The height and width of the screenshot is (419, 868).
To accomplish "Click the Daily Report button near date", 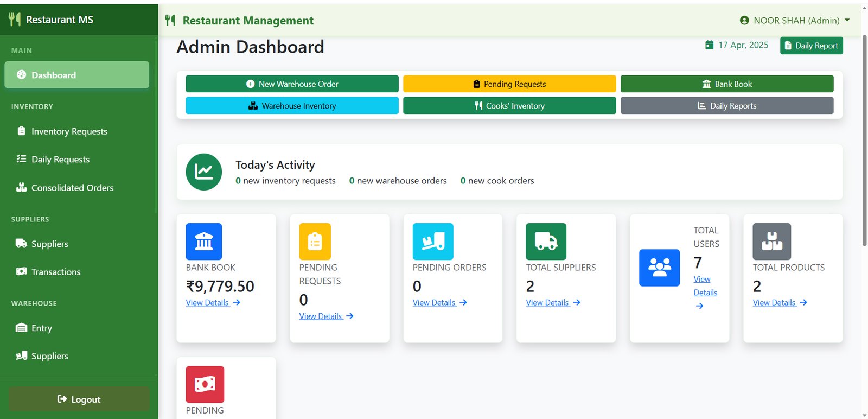I will (x=812, y=46).
